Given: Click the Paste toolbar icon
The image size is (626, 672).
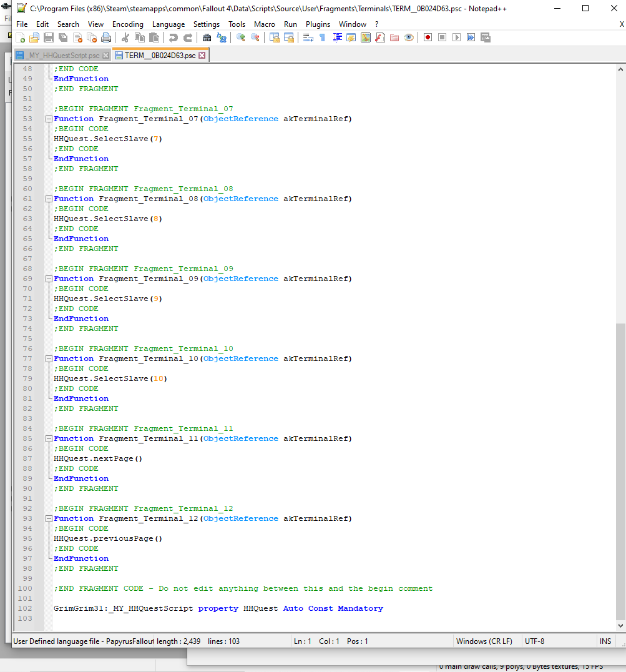Looking at the screenshot, I should click(x=154, y=37).
